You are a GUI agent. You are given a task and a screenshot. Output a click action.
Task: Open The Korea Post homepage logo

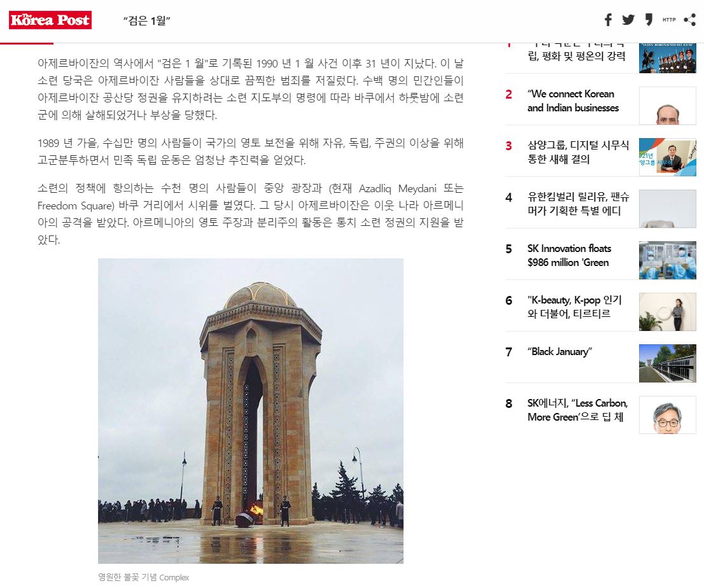click(50, 20)
